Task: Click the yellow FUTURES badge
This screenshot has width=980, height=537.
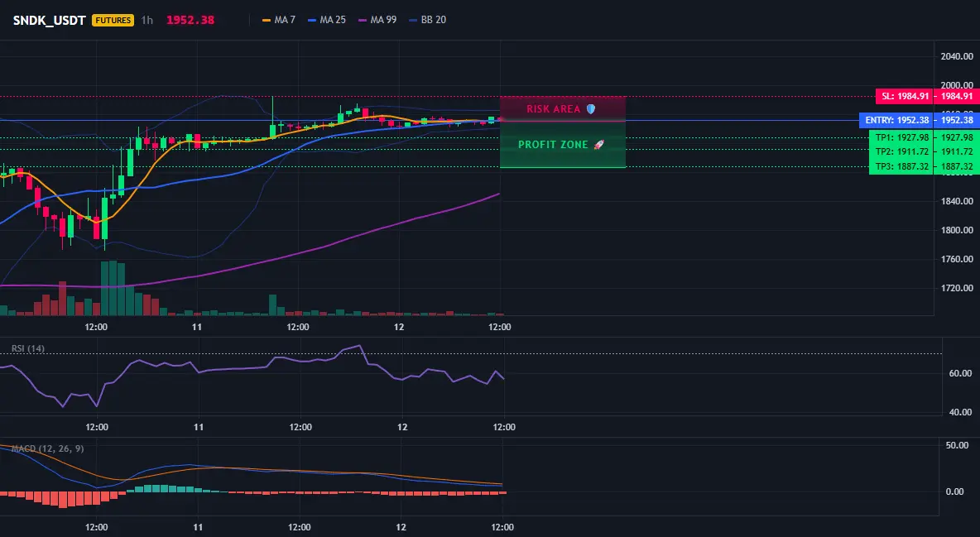Action: tap(113, 20)
